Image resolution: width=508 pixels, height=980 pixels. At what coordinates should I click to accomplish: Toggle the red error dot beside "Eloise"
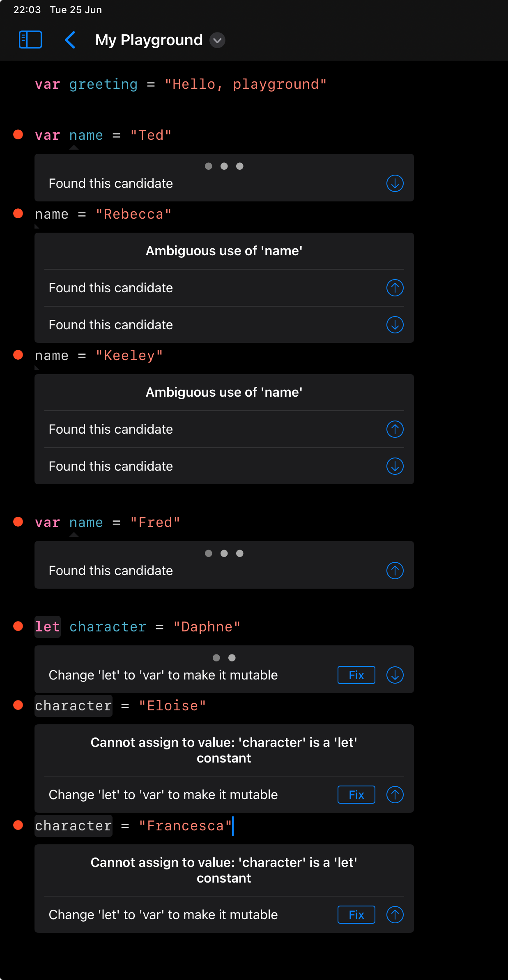click(18, 705)
